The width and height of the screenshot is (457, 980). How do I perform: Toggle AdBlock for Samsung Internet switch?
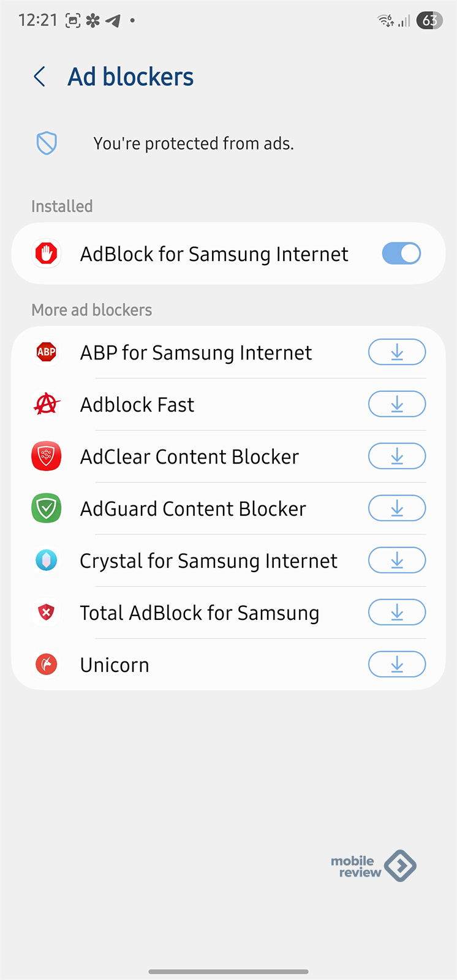401,254
